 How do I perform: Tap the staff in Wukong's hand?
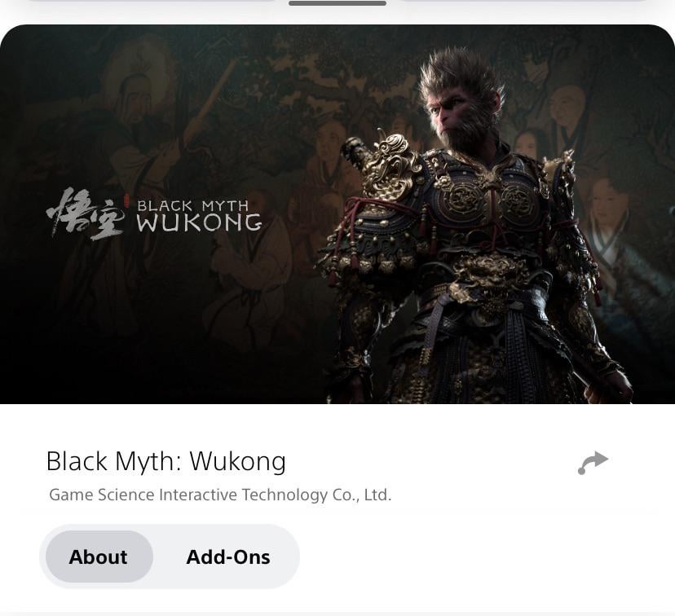[602, 385]
